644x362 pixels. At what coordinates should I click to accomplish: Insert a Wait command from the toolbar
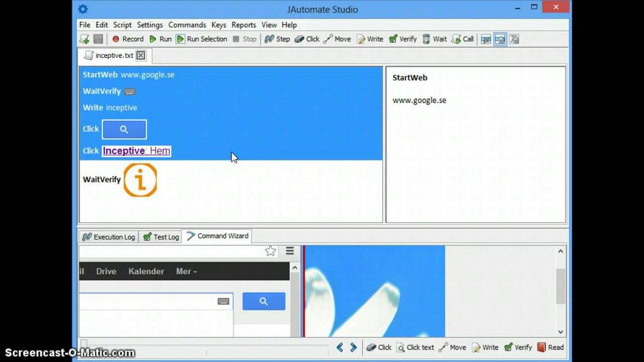[434, 39]
